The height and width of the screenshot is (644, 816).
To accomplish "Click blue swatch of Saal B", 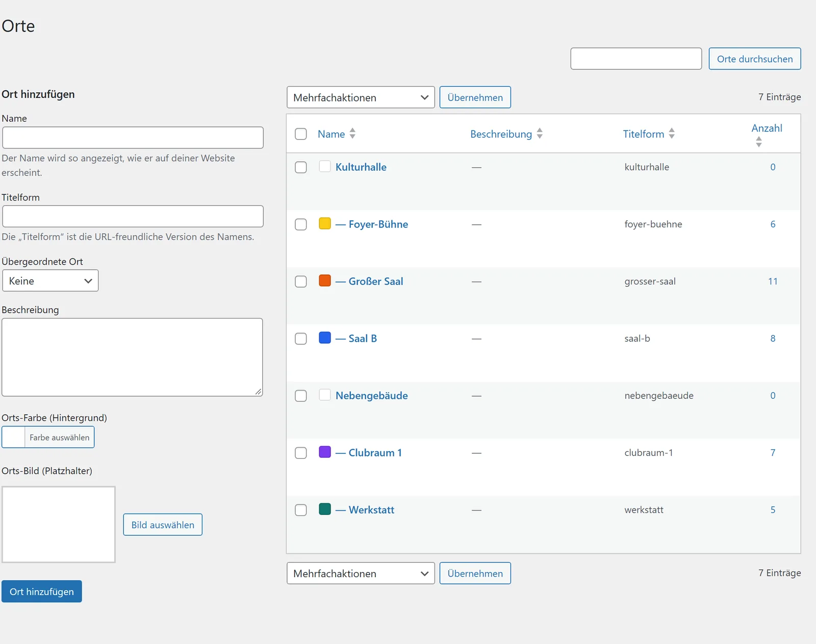I will point(325,338).
